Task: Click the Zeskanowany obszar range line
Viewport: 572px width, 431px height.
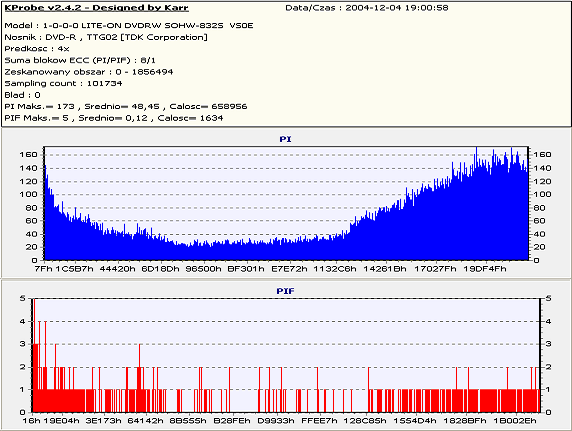Action: click(89, 72)
